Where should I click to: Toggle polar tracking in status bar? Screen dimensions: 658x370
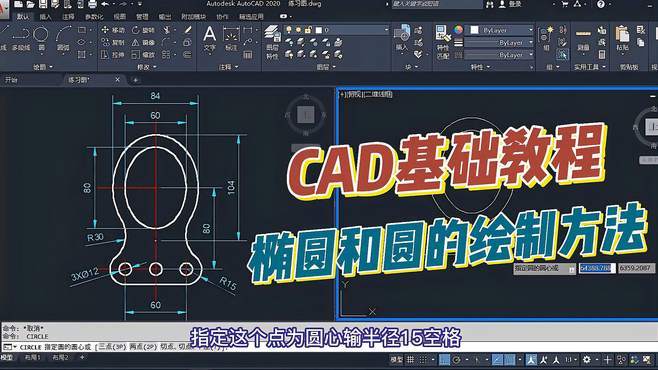click(x=457, y=360)
